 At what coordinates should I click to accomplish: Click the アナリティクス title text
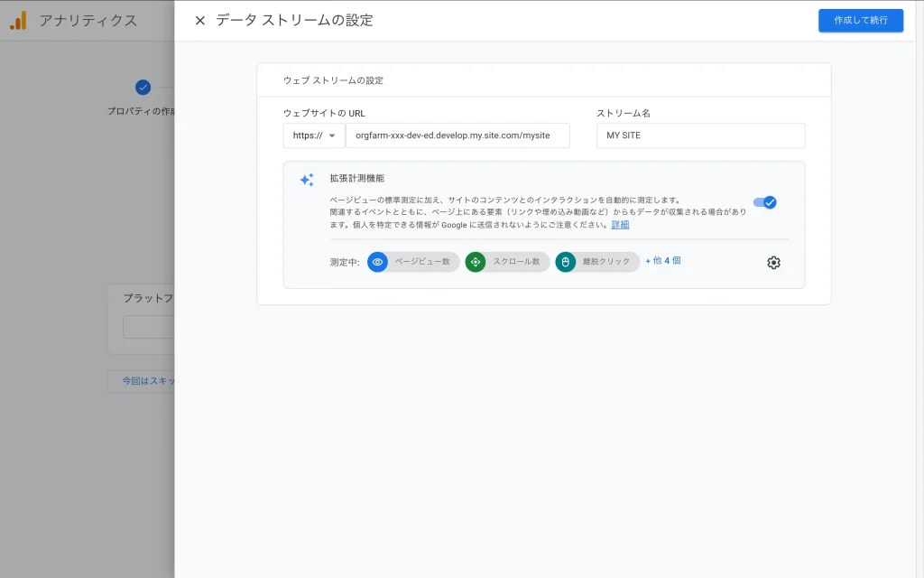click(88, 21)
